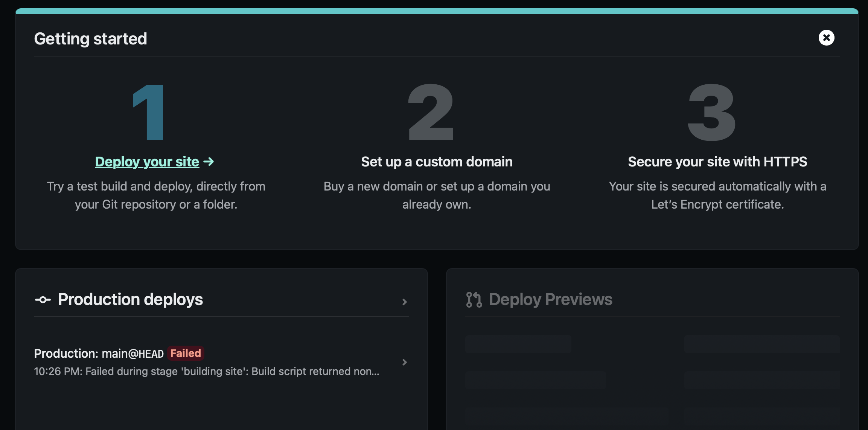Click the Getting started title

pos(90,39)
